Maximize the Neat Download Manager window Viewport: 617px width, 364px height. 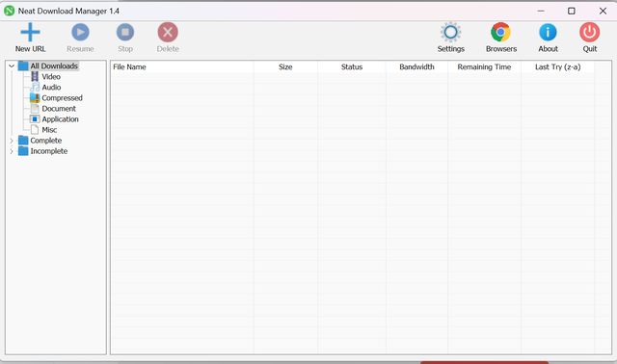[x=572, y=11]
